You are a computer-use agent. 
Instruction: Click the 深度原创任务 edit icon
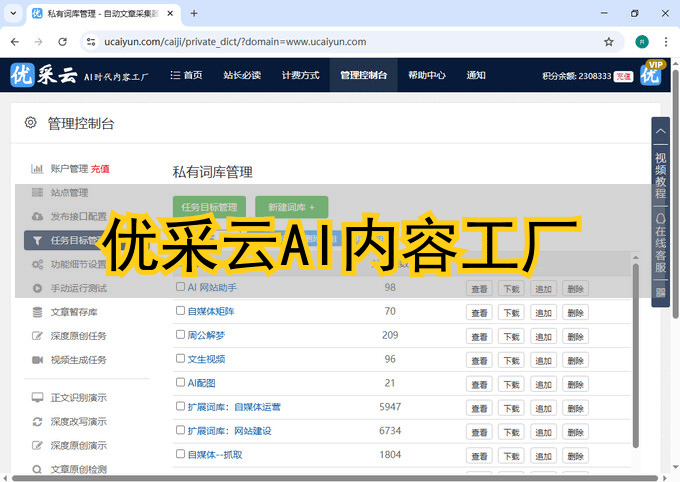37,336
